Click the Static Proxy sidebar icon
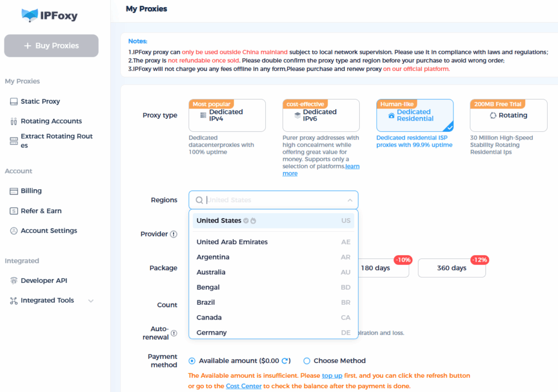Screen dimensions: 558x392 (x=14, y=101)
